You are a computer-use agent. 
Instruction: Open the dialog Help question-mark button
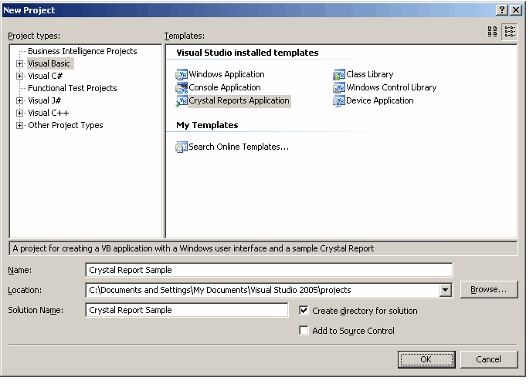click(x=502, y=10)
